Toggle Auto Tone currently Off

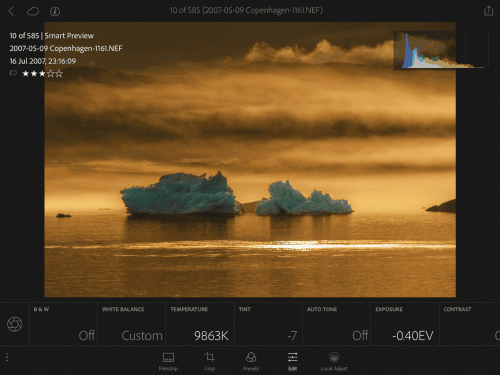coord(337,324)
